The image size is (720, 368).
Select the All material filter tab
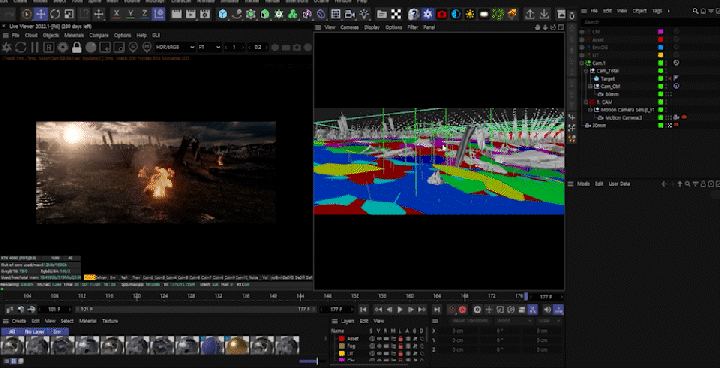click(x=12, y=331)
